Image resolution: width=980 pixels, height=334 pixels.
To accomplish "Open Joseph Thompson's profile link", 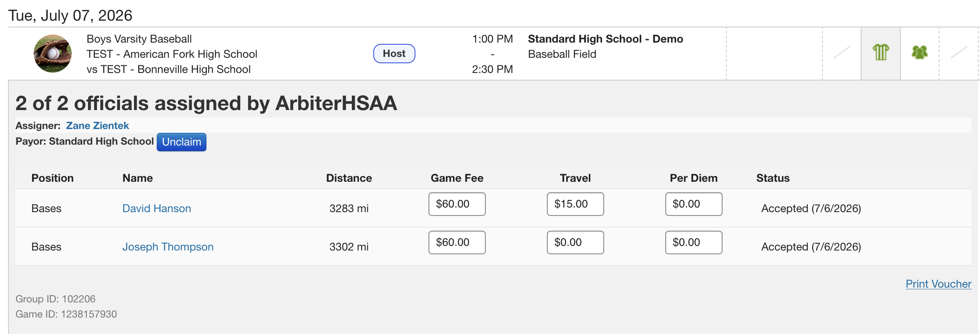I will (168, 247).
